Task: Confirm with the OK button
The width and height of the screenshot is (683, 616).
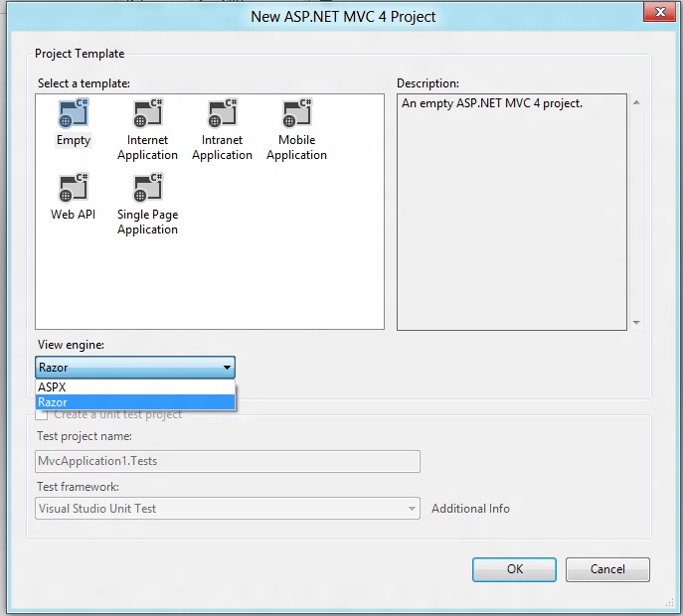Action: point(514,569)
